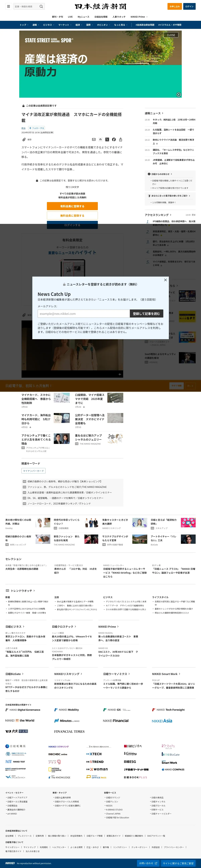Select Myニュース in the top menu
This screenshot has height=868, width=201.
(x=83, y=16)
